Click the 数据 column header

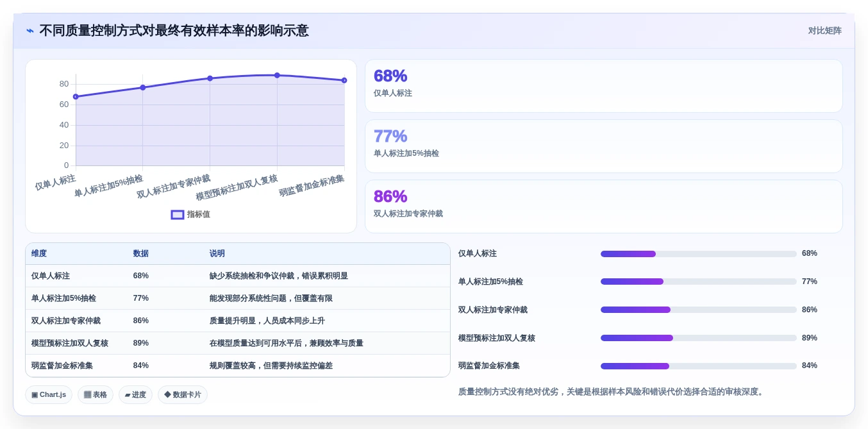[141, 254]
